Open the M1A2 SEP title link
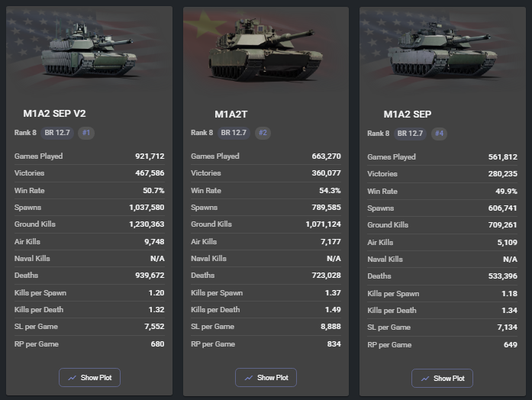Viewport: 532px width, 400px height. [x=408, y=115]
